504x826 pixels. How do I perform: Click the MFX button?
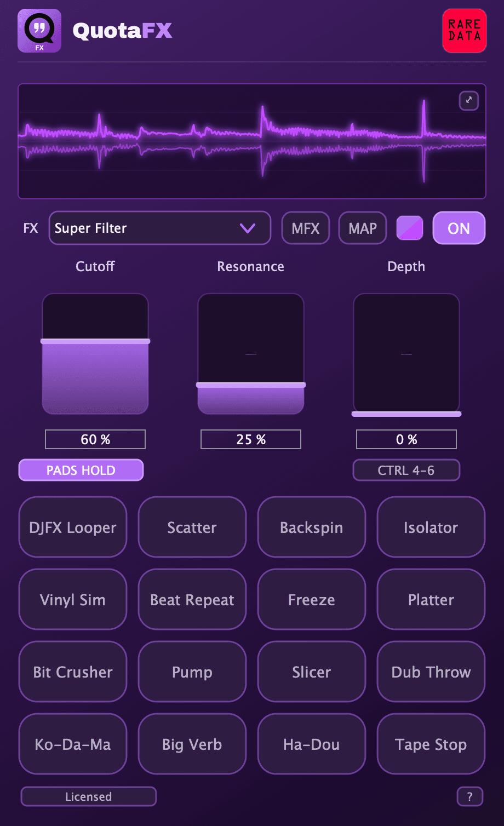[x=306, y=228]
